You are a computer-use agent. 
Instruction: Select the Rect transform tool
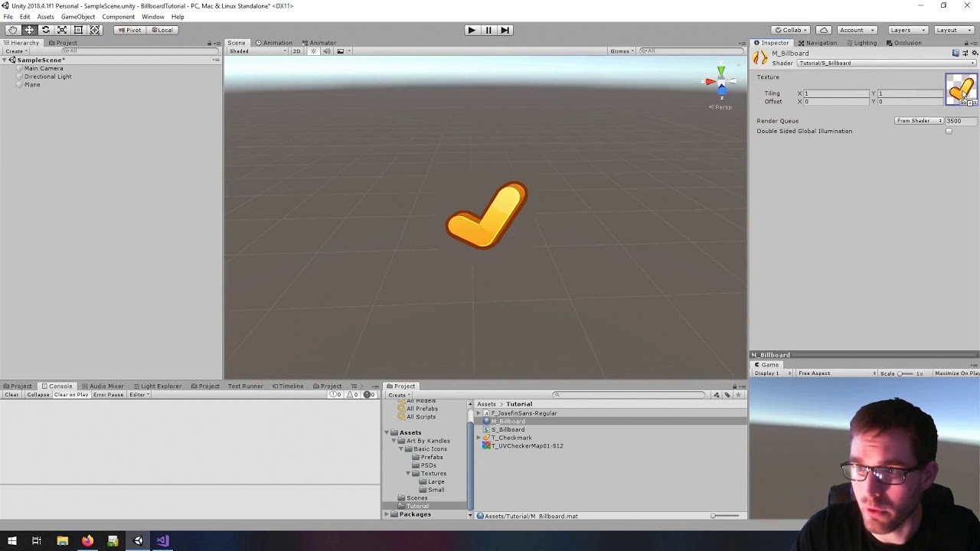77,29
